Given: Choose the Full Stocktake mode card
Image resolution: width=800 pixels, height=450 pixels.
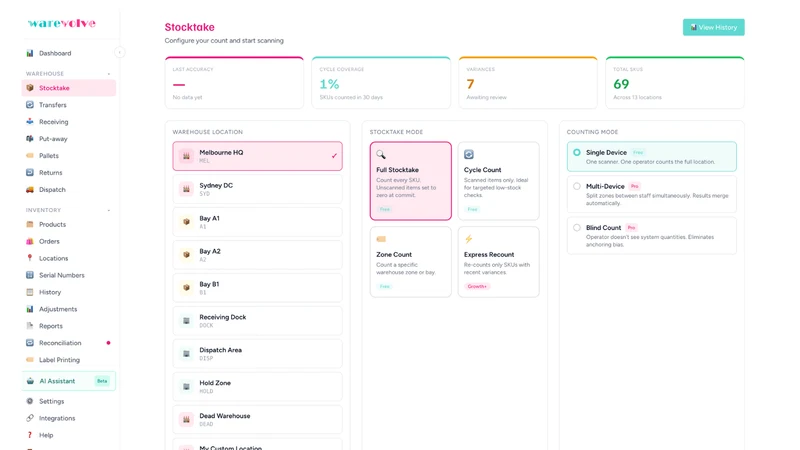Looking at the screenshot, I should 411,181.
